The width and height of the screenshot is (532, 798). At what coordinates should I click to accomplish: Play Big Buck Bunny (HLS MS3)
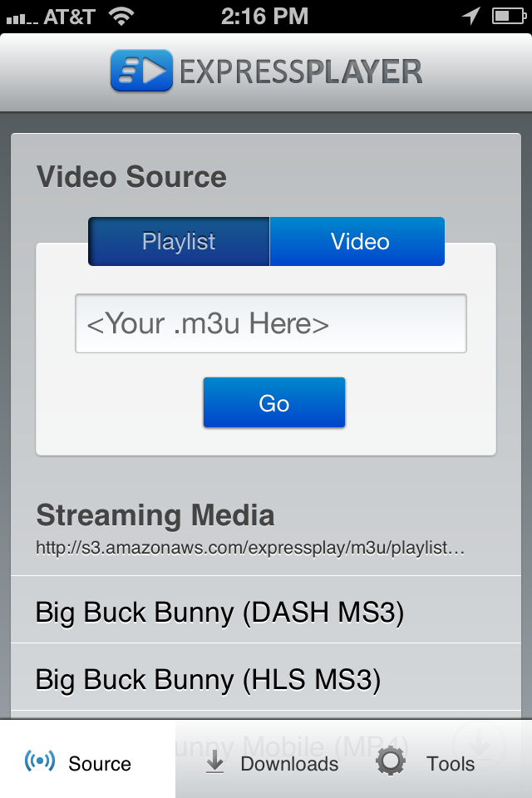coord(208,680)
